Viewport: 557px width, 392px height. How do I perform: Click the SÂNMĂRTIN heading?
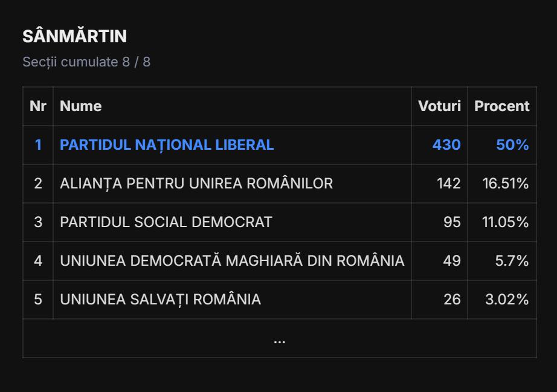click(x=75, y=36)
